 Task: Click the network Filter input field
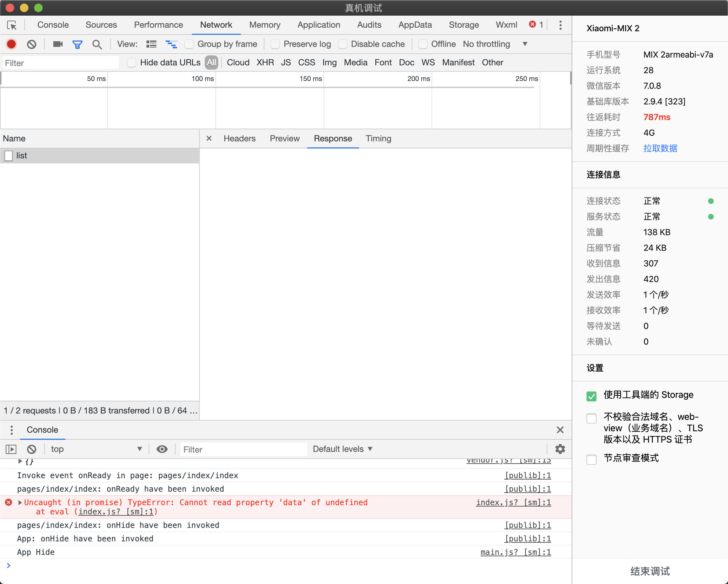pyautogui.click(x=60, y=63)
